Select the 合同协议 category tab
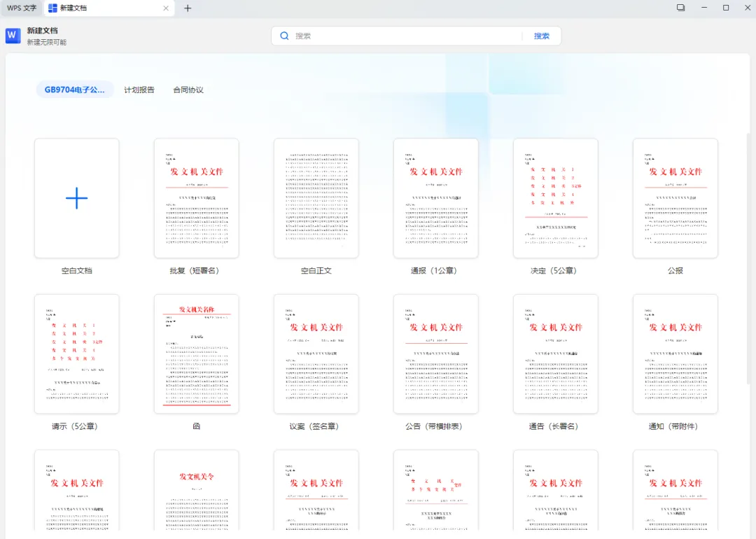Screen dimensions: 756x539 click(188, 90)
